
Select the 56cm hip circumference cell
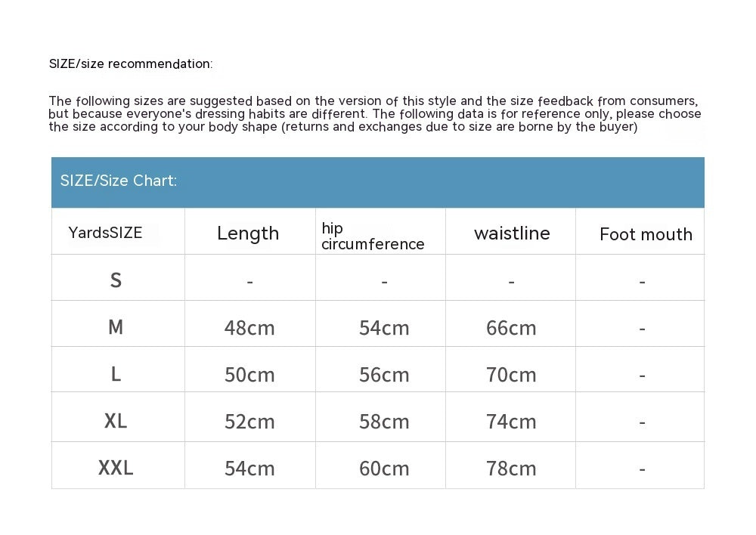tap(384, 375)
